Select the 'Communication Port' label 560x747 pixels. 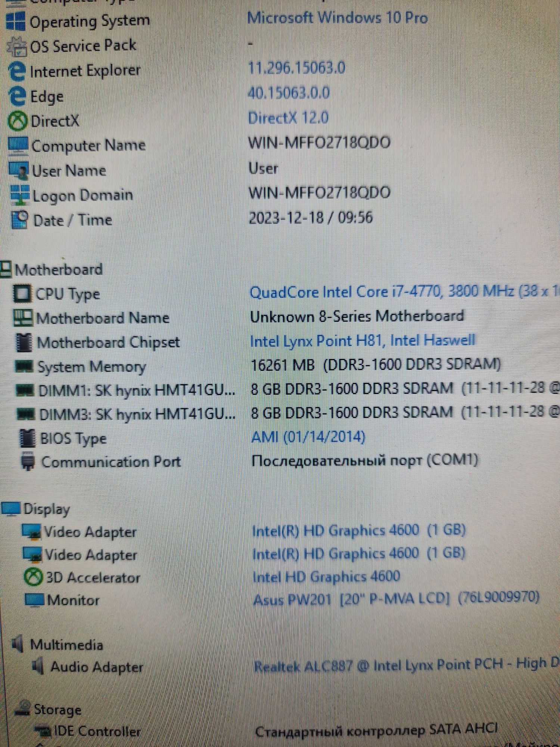(111, 462)
